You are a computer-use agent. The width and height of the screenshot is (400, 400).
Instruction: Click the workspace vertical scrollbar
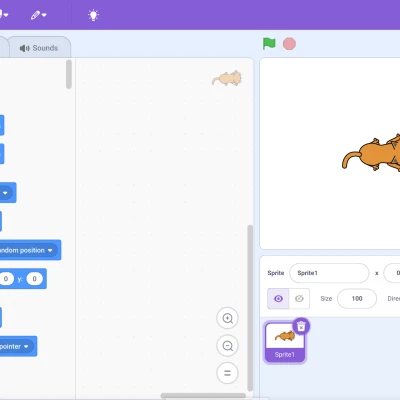coord(250,308)
